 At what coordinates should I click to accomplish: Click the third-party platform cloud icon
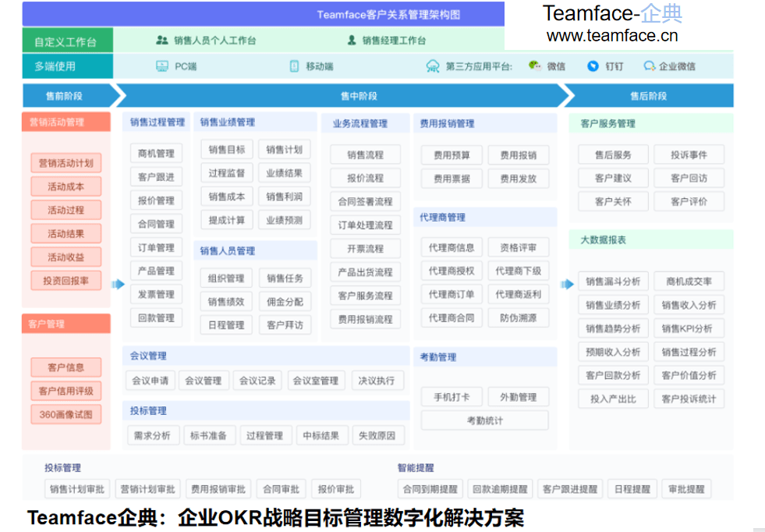(433, 66)
